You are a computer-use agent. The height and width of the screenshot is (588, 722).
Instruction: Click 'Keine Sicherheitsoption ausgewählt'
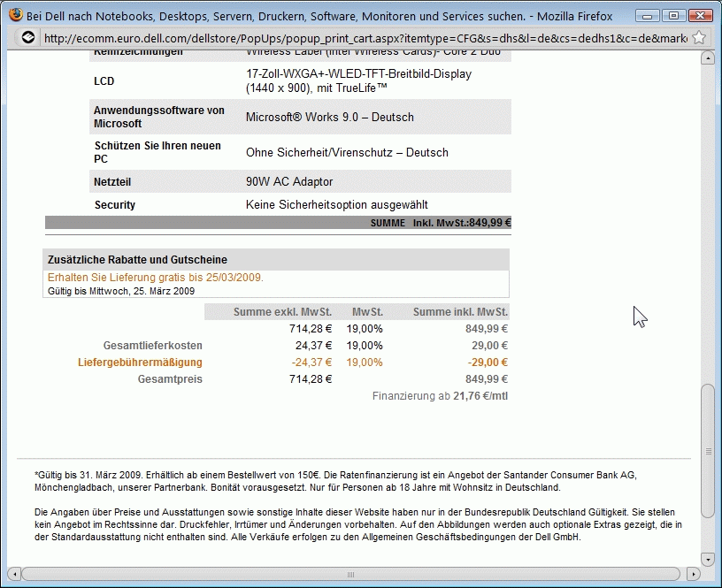(x=336, y=204)
